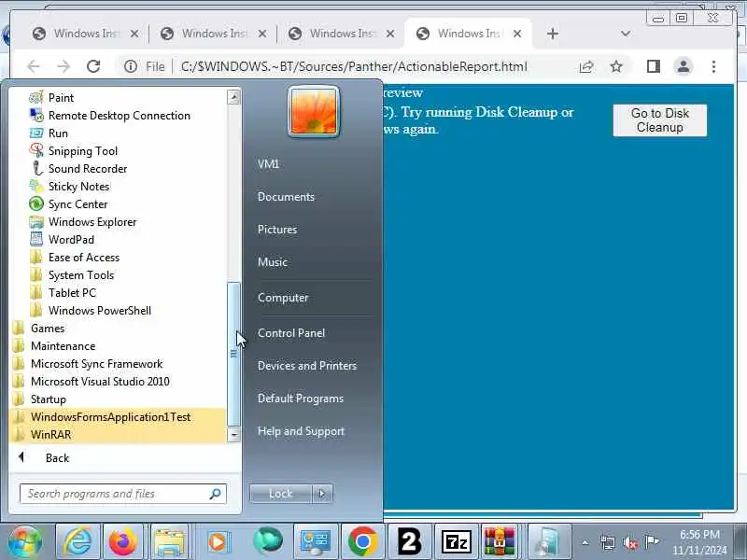This screenshot has width=747, height=560.
Task: Open Help and Support
Action: [301, 431]
